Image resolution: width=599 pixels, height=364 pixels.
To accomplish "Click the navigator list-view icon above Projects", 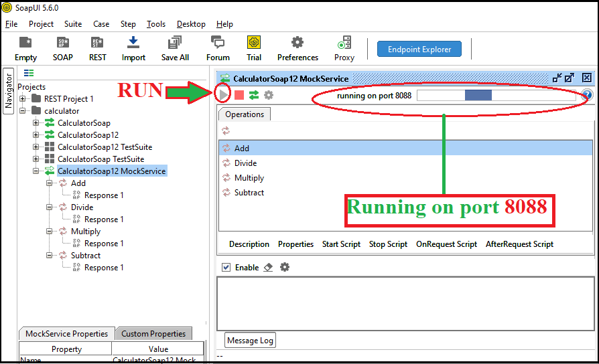I will click(x=29, y=72).
